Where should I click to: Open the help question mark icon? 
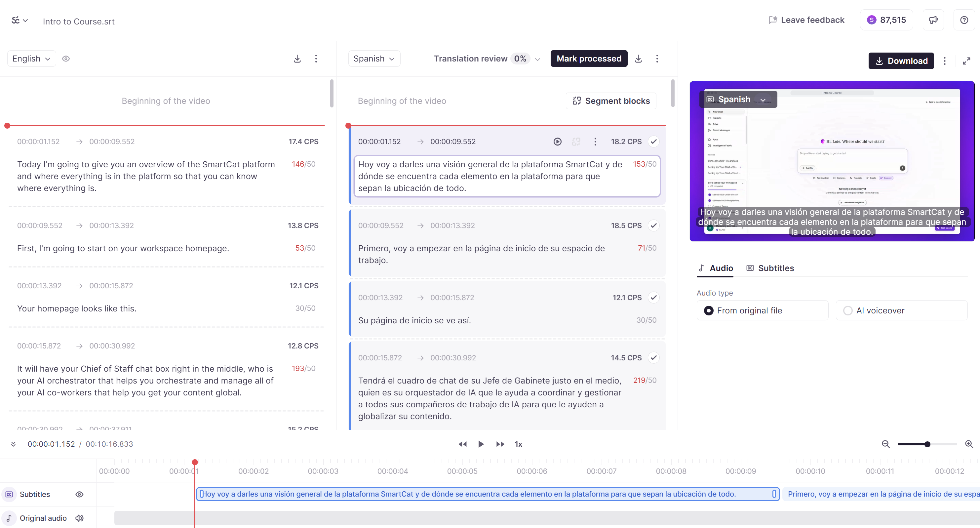pyautogui.click(x=964, y=20)
